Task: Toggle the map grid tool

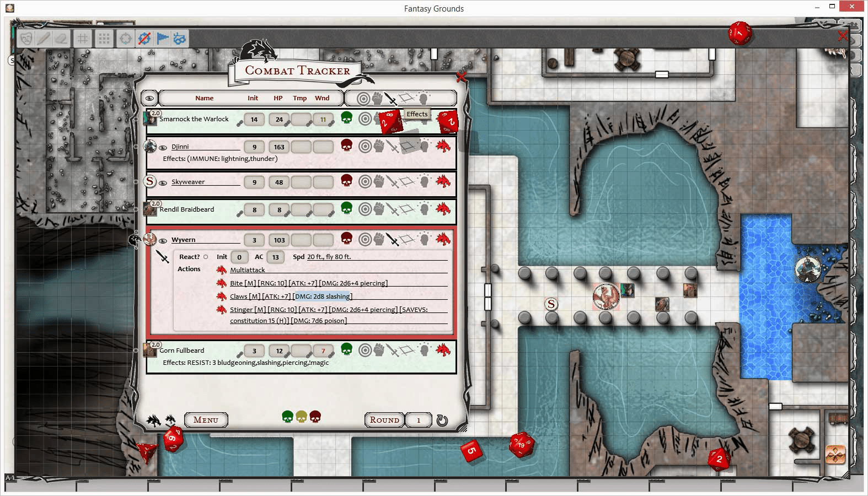Action: (x=83, y=39)
